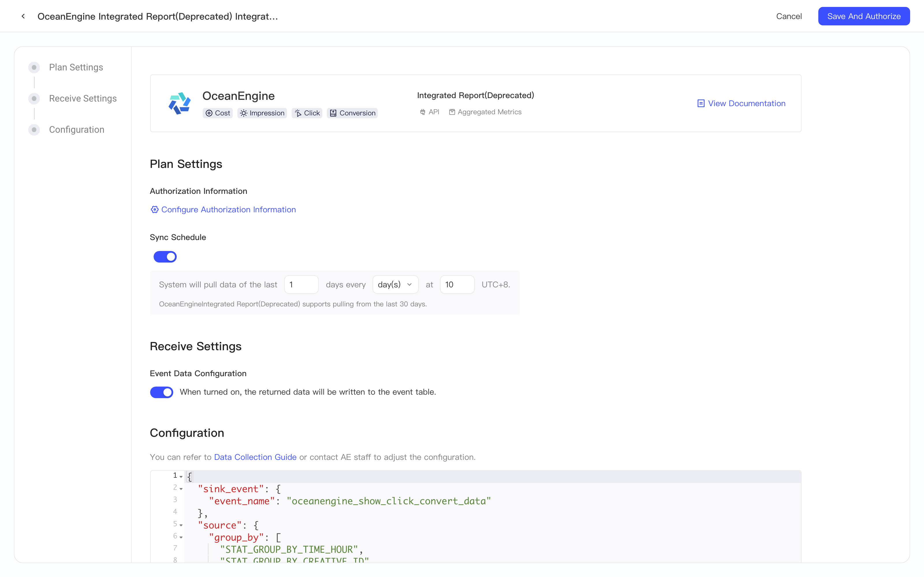Image resolution: width=924 pixels, height=577 pixels.
Task: Click the Cancel button
Action: coord(789,16)
